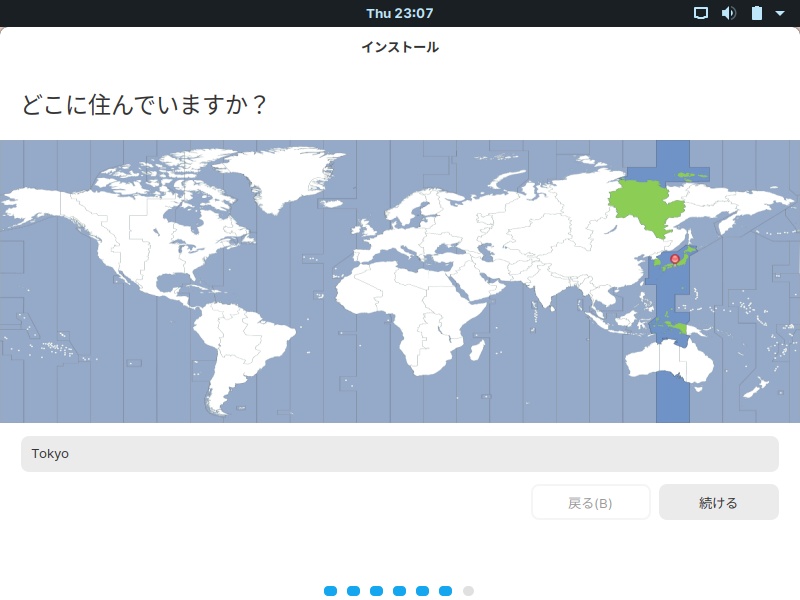Click the red Tokyo location pin
Image resolution: width=800 pixels, height=600 pixels.
click(674, 259)
